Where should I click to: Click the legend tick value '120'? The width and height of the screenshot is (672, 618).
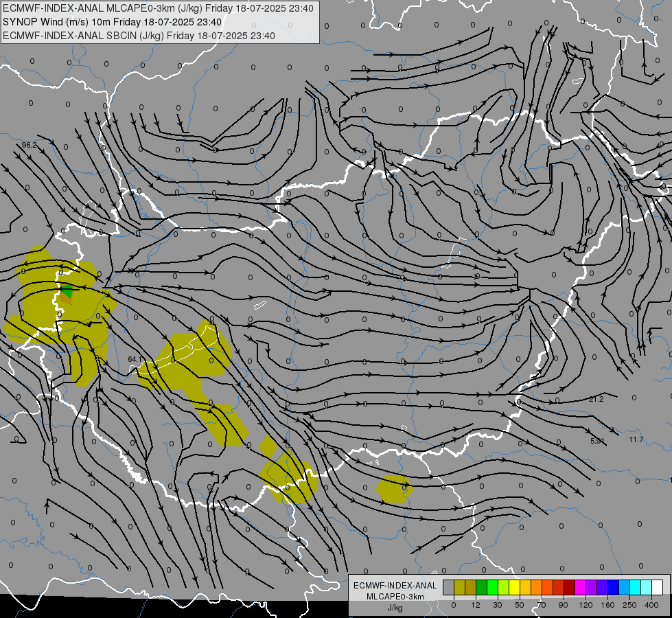point(586,605)
